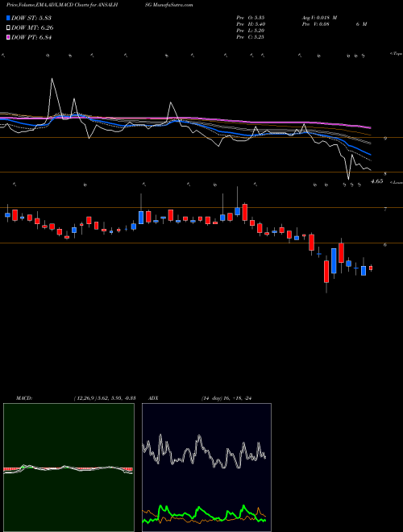Click the 'DOW ST: 5.83' legend text

31,18
